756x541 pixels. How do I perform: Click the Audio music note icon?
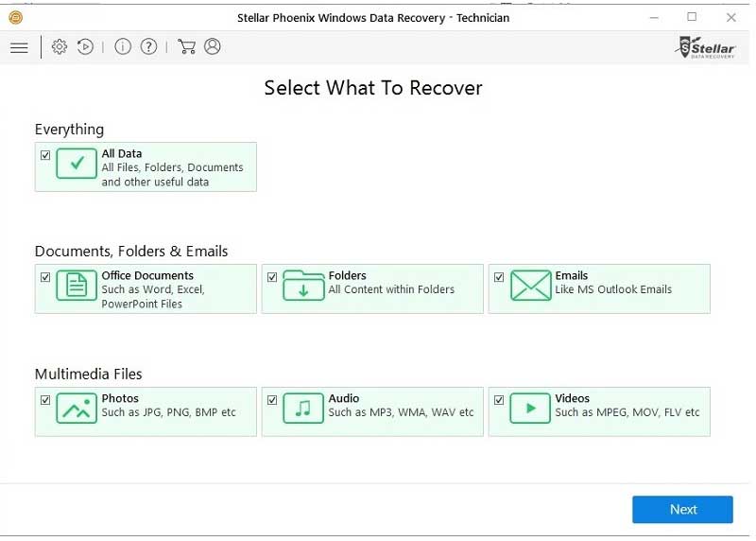pos(303,409)
